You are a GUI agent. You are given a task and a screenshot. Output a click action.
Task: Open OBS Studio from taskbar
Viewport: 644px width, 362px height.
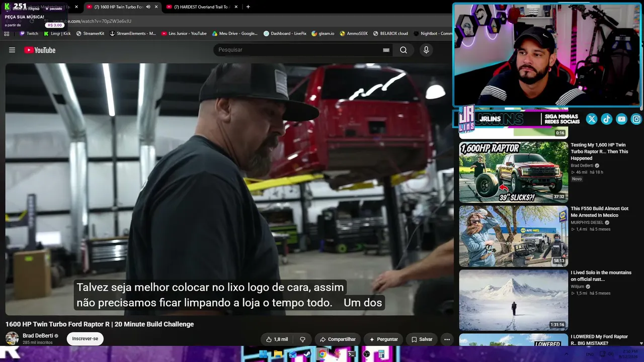pos(366,354)
